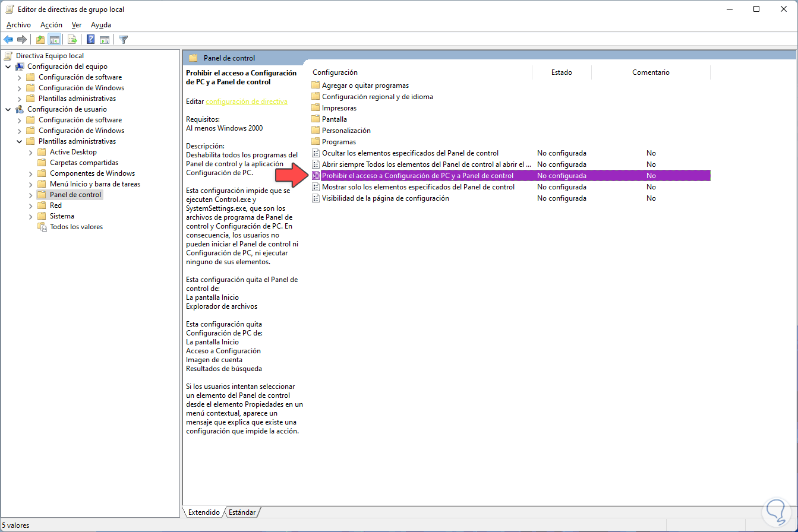Viewport: 798px width, 532px height.
Task: Sort by the Estado column header
Action: 562,72
